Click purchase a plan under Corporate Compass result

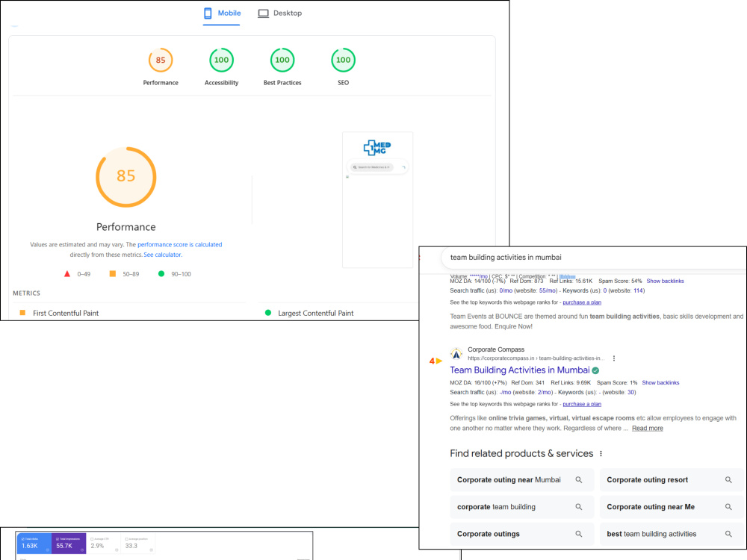[582, 404]
